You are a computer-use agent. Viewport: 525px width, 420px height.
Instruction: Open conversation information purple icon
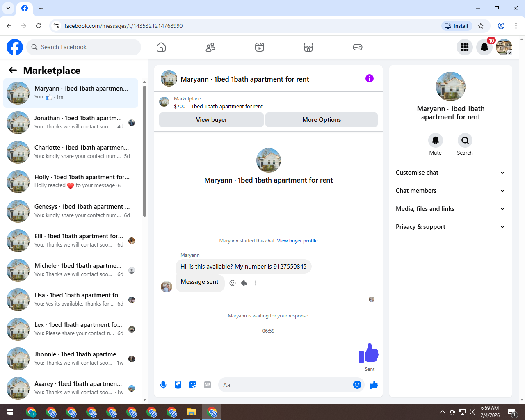point(370,78)
